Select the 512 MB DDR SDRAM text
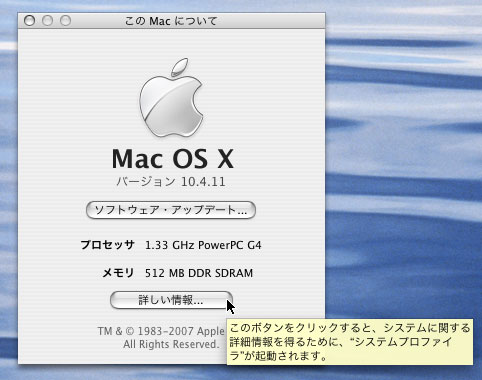Screen dimensions: 482x380 [x=199, y=273]
